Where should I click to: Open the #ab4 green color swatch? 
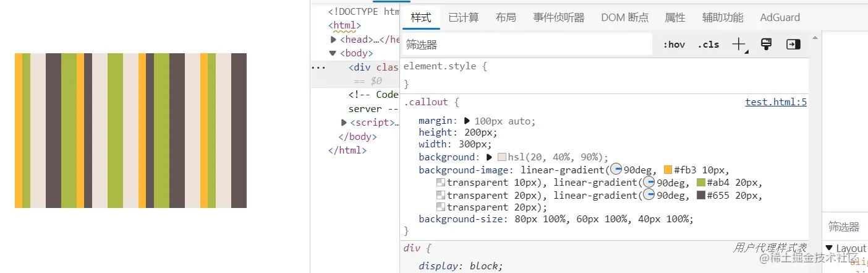701,183
